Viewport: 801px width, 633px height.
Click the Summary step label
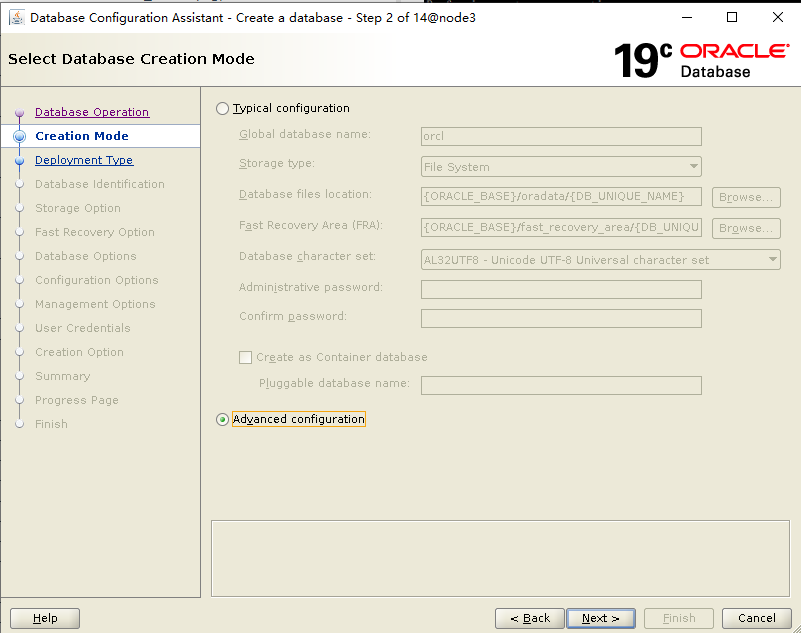(x=62, y=376)
